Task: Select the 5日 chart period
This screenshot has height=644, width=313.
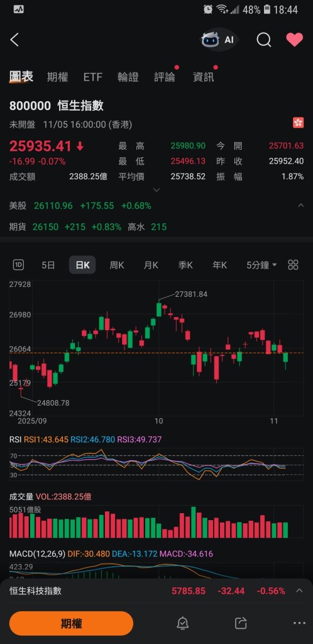Action: 48,265
